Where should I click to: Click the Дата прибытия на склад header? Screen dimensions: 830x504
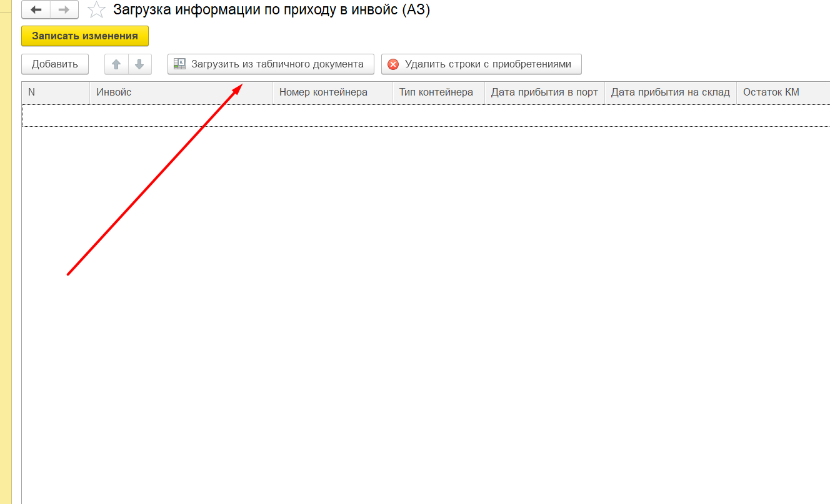pos(670,92)
